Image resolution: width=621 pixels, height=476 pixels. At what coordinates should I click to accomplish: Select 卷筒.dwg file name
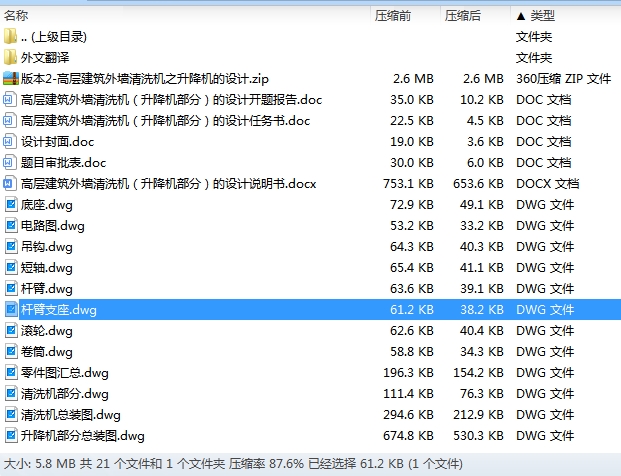(47, 351)
